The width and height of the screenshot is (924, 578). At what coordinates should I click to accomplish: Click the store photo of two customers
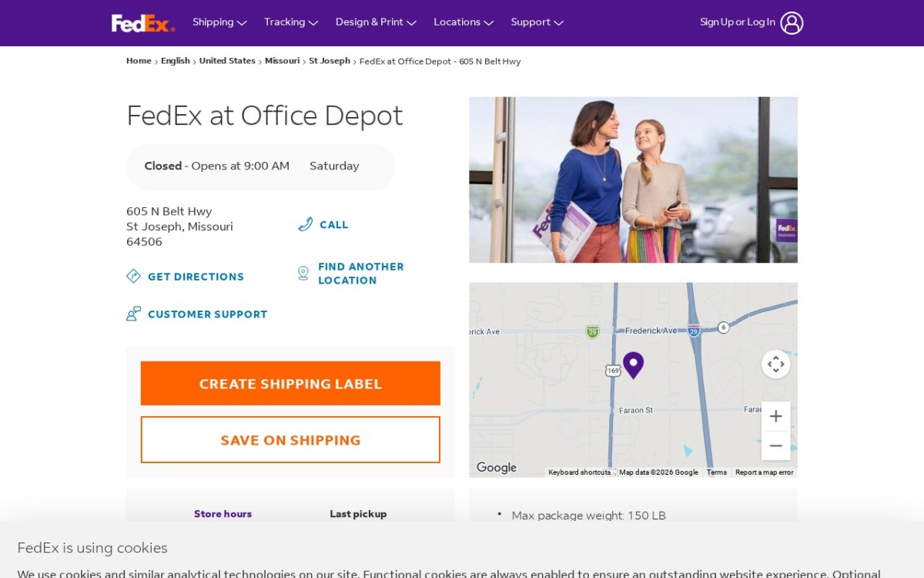(633, 180)
